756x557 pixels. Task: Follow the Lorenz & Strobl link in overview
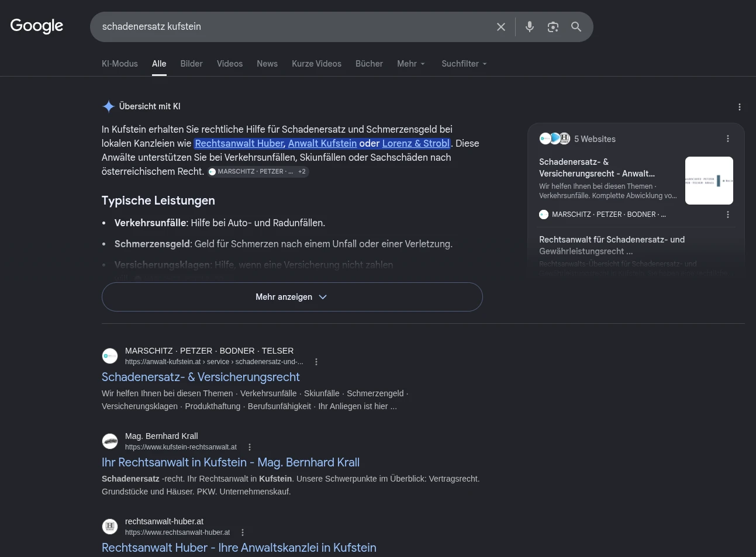(416, 143)
